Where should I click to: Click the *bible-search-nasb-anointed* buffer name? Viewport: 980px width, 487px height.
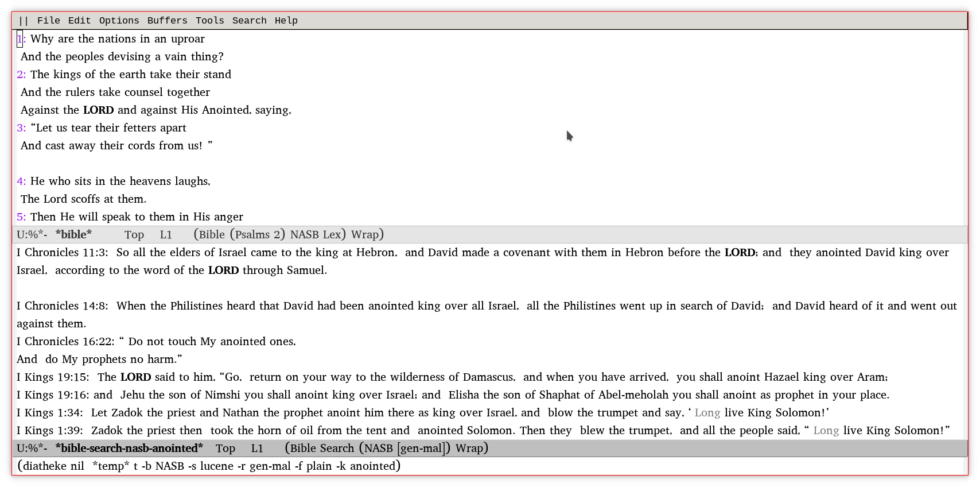(x=129, y=449)
